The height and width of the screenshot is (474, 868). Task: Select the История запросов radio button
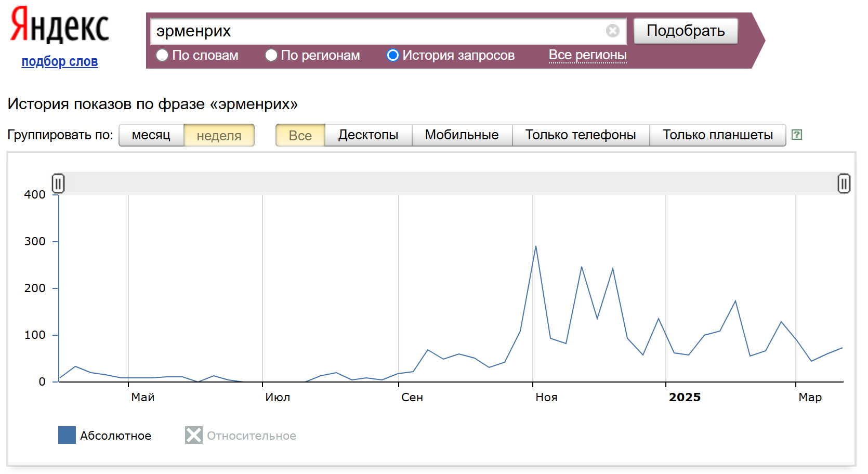tap(393, 55)
